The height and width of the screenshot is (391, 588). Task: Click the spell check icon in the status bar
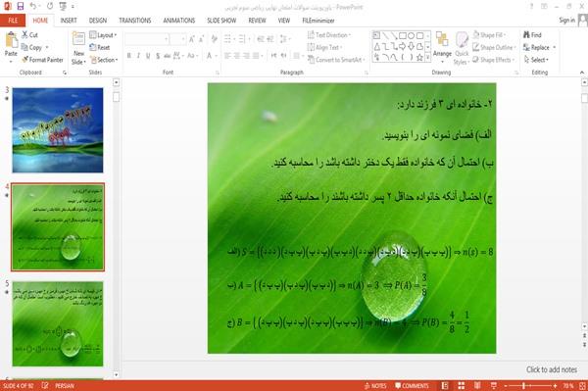[45, 386]
